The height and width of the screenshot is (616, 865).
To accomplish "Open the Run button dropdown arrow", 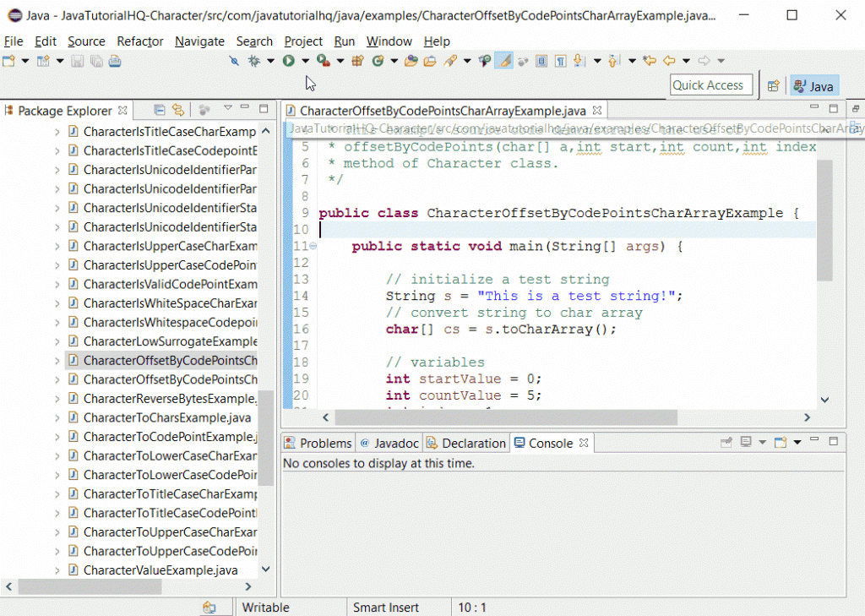I will click(x=305, y=61).
